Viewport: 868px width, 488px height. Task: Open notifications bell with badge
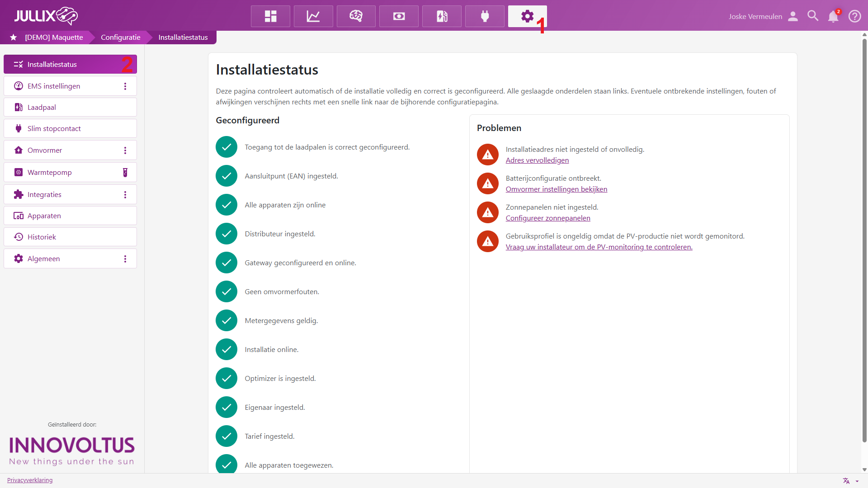tap(833, 16)
